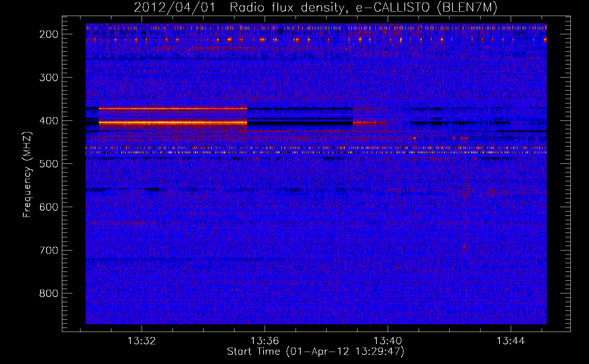Click the '500' frequency tick label
This screenshot has height=364, width=589.
[x=49, y=164]
